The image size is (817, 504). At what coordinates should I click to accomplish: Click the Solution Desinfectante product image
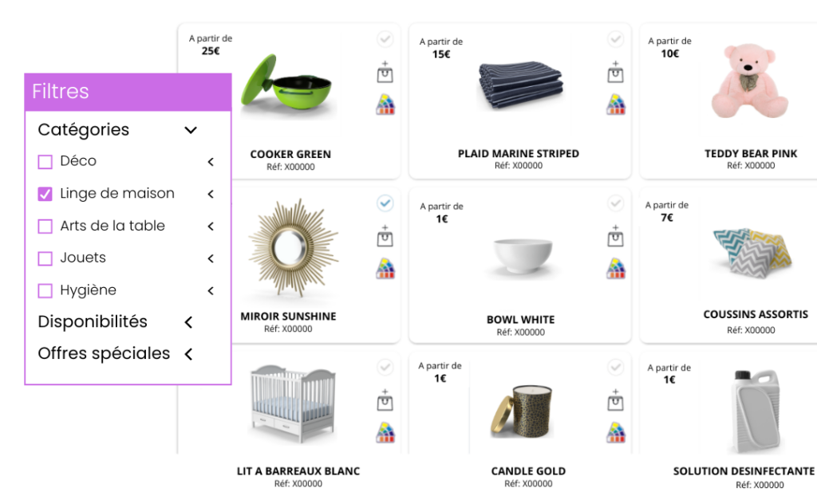tap(756, 411)
